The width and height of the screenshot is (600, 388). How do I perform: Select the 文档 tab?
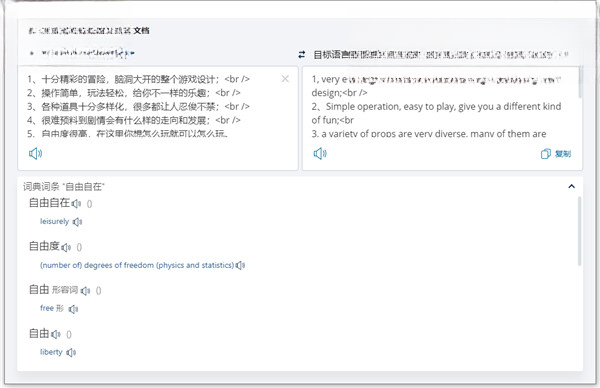141,31
